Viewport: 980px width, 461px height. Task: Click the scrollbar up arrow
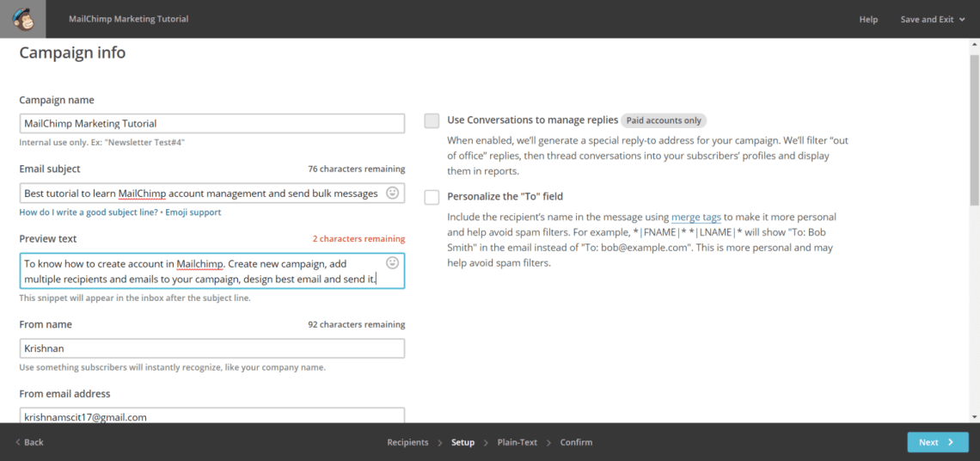974,44
